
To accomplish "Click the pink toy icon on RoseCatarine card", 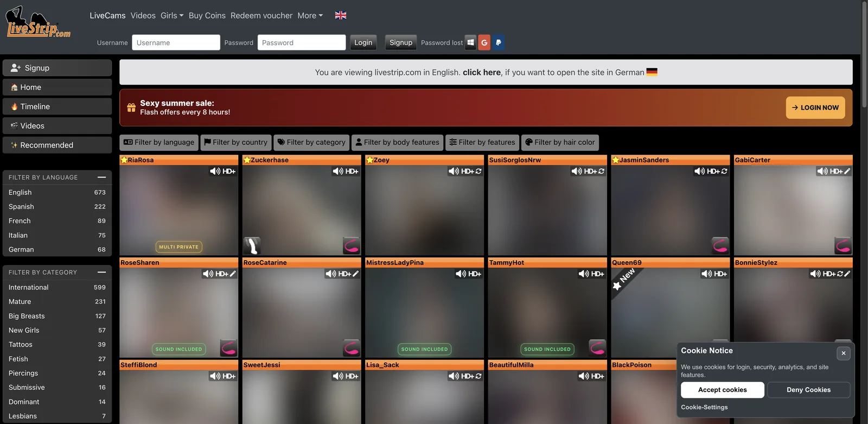I will click(x=352, y=348).
